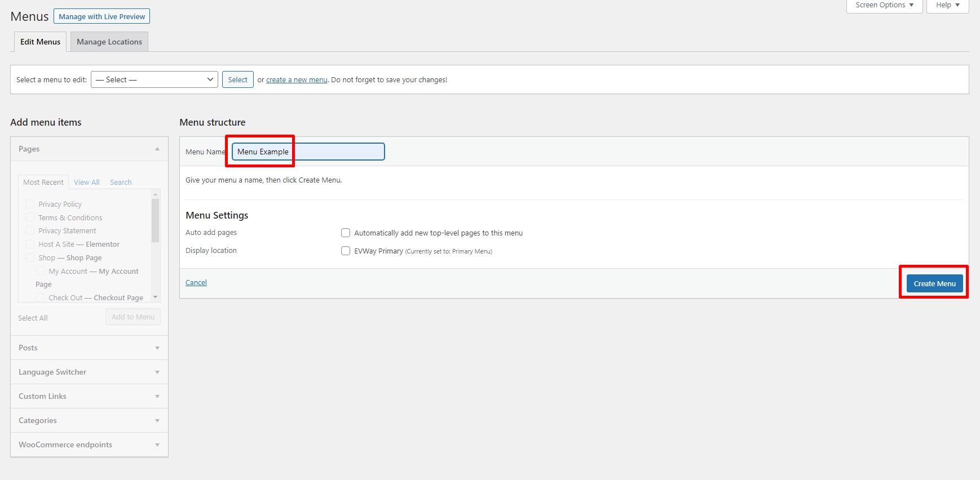Switch to Manage Locations tab
This screenshot has height=480, width=980.
[109, 42]
